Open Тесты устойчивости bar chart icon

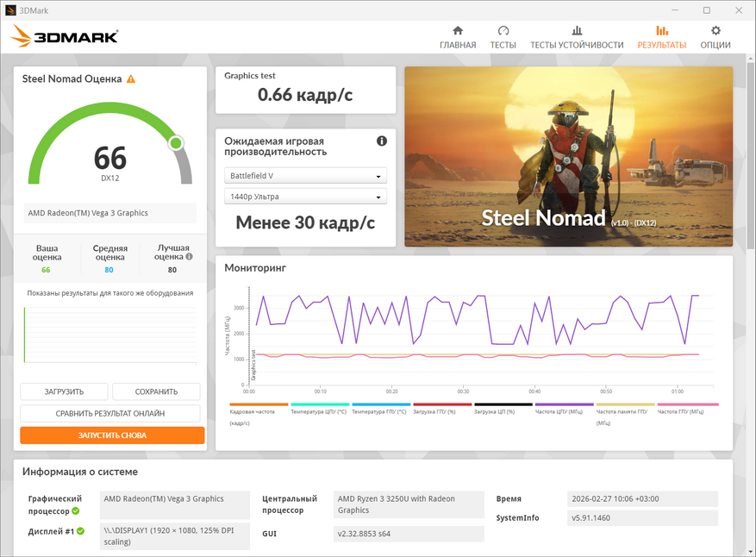pos(577,30)
